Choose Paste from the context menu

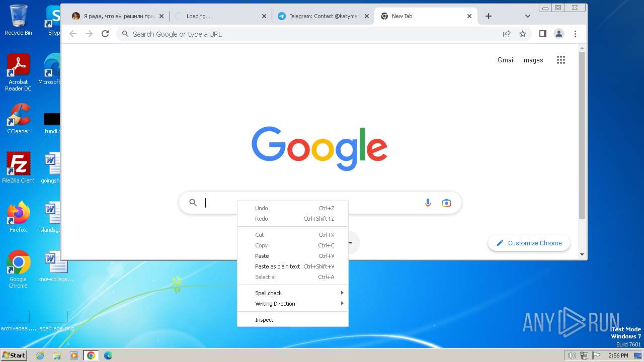pos(293,256)
